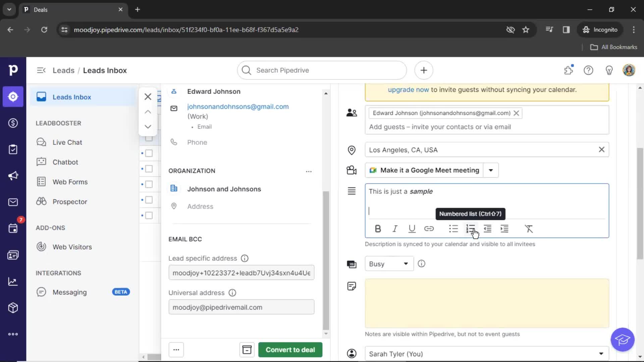Click the Bold formatting icon
This screenshot has width=644, height=362.
[378, 229]
